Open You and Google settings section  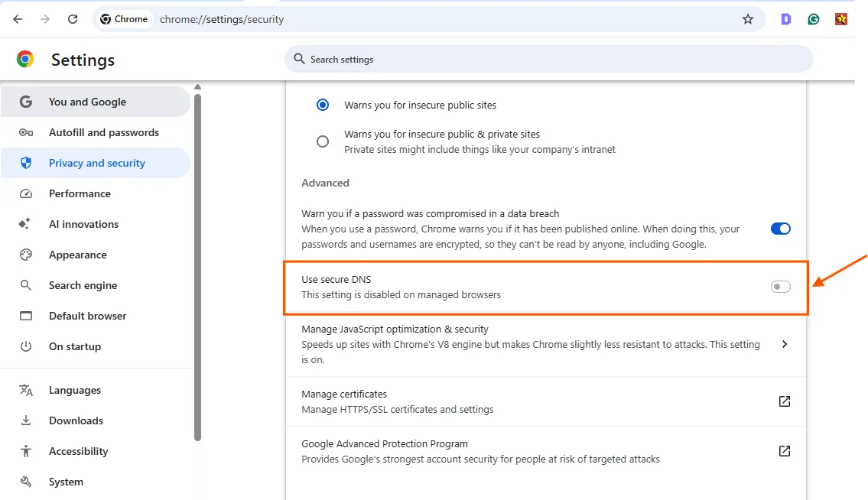[x=96, y=102]
